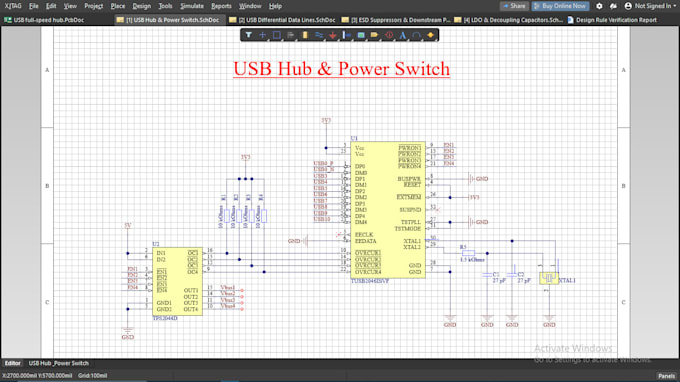The width and height of the screenshot is (680, 382).
Task: Place a power port using red arrow
Action: coord(333,35)
